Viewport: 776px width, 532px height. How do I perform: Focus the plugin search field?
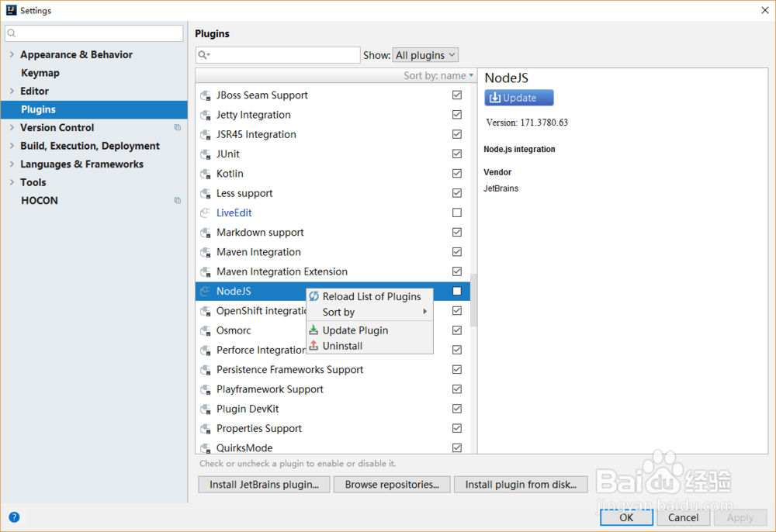click(278, 55)
